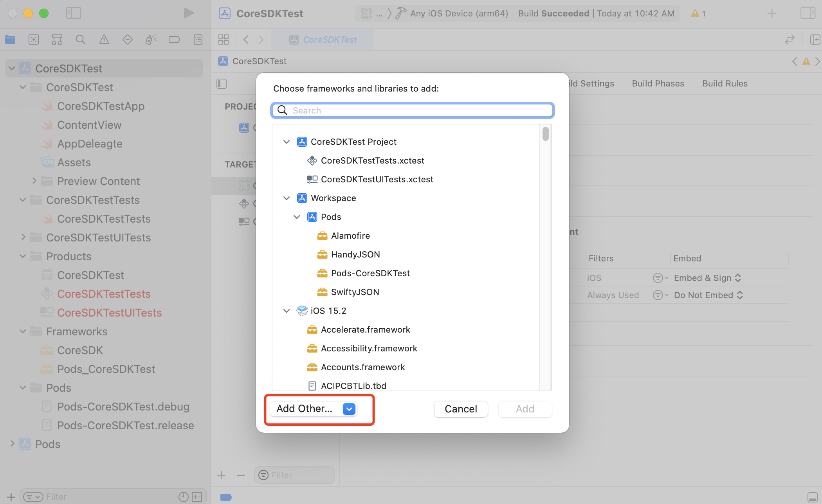This screenshot has height=504, width=822.
Task: Switch to the Build Settings tab
Action: (x=592, y=83)
